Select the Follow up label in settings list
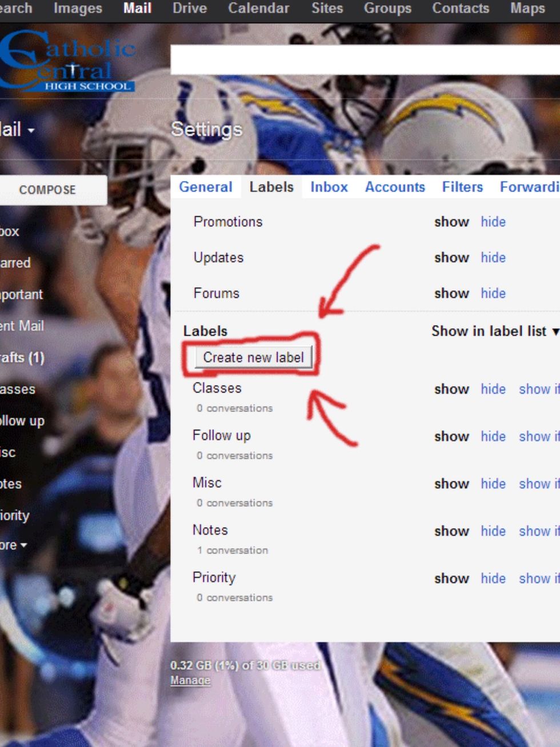Viewport: 560px width, 747px height. [x=221, y=436]
